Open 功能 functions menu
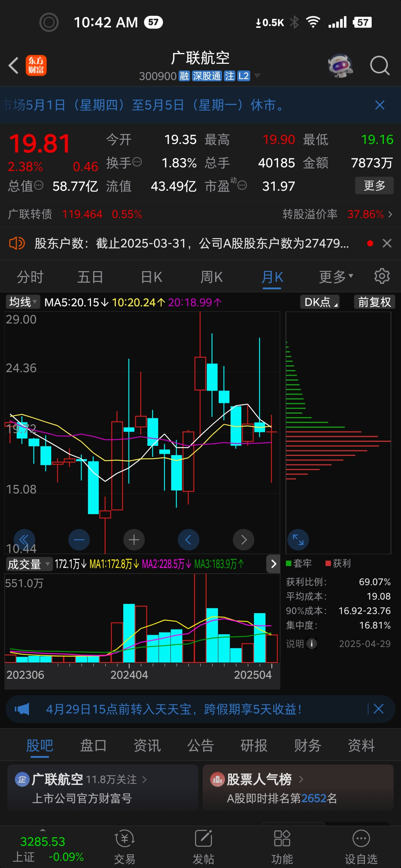Screen dimensions: 401x868 click(282, 847)
